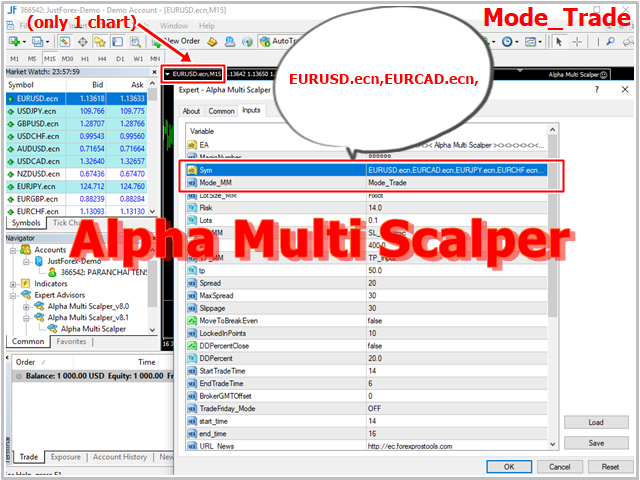Viewport: 640px width, 480px height.
Task: Select the H1 timeframe button
Action: [x=85, y=59]
